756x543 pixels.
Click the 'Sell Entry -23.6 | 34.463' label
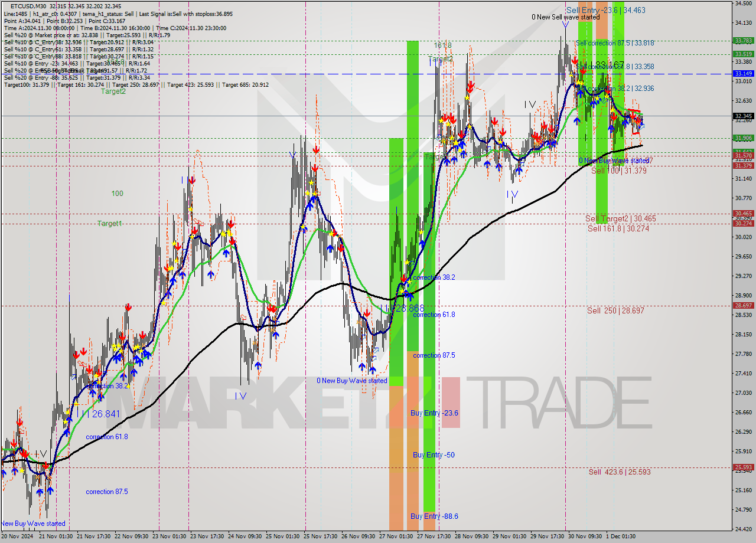pyautogui.click(x=605, y=10)
